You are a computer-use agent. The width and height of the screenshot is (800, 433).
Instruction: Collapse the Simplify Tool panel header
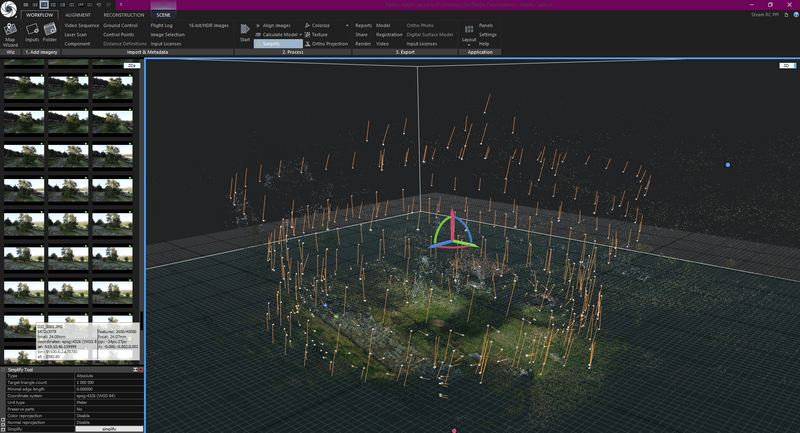tap(3, 370)
